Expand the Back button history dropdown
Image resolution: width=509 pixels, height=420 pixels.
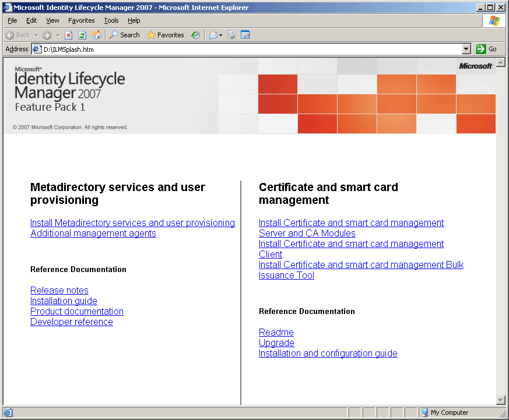point(36,35)
